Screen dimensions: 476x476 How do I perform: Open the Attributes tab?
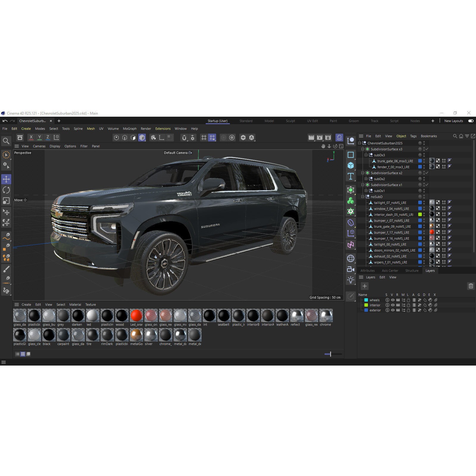[368, 271]
